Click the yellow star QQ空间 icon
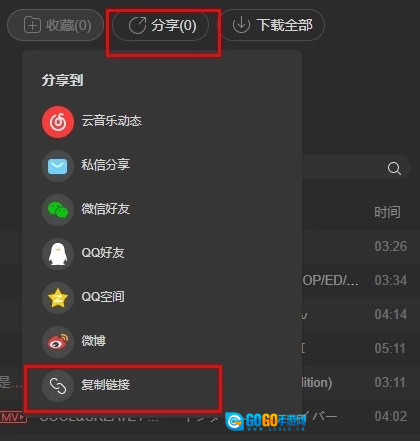Image resolution: width=420 pixels, height=441 pixels. [58, 298]
